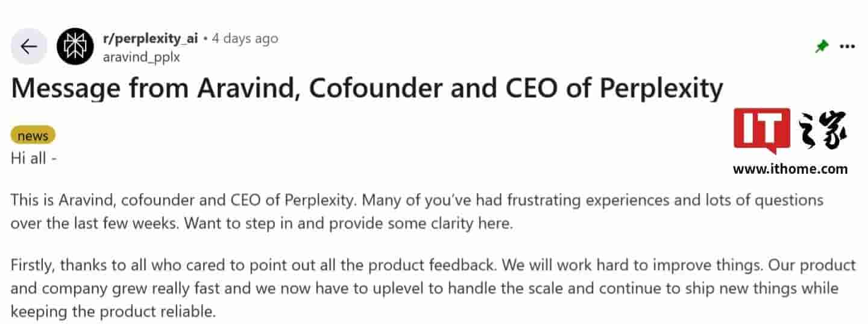The image size is (868, 324).
Task: Click the line starting "Firstly, thanks to all"
Action: (x=433, y=265)
